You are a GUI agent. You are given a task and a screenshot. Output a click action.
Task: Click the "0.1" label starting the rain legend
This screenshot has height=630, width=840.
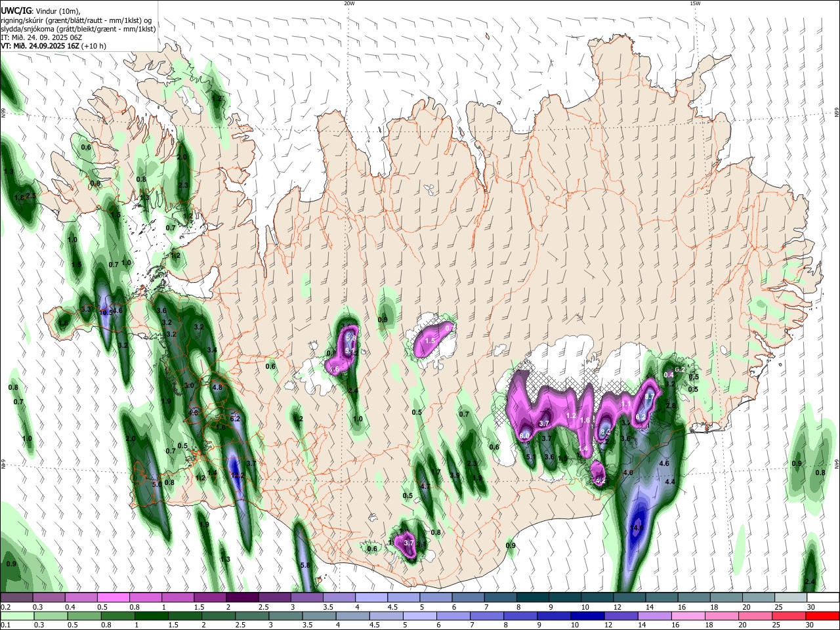[5, 625]
